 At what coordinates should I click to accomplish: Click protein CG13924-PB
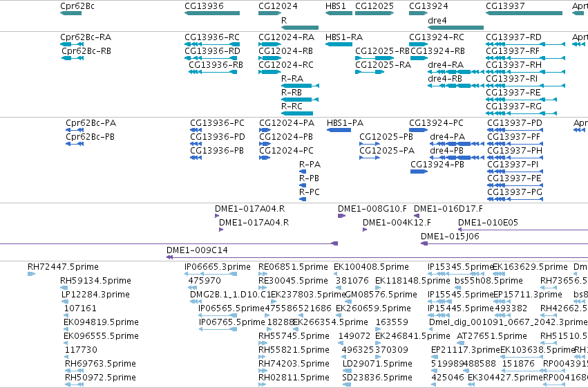(x=419, y=172)
